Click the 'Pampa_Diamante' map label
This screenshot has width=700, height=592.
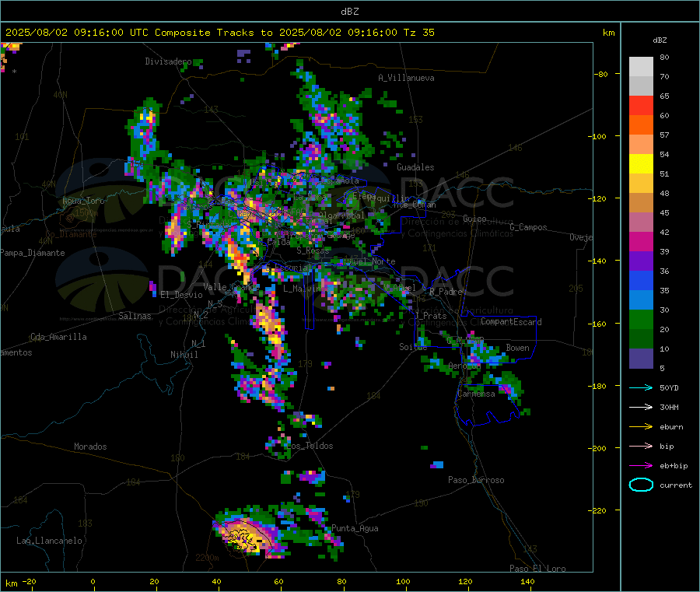(33, 253)
